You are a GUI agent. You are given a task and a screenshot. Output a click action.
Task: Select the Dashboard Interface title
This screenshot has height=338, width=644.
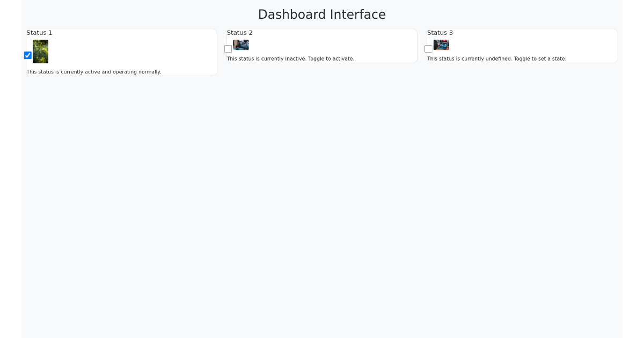(322, 14)
